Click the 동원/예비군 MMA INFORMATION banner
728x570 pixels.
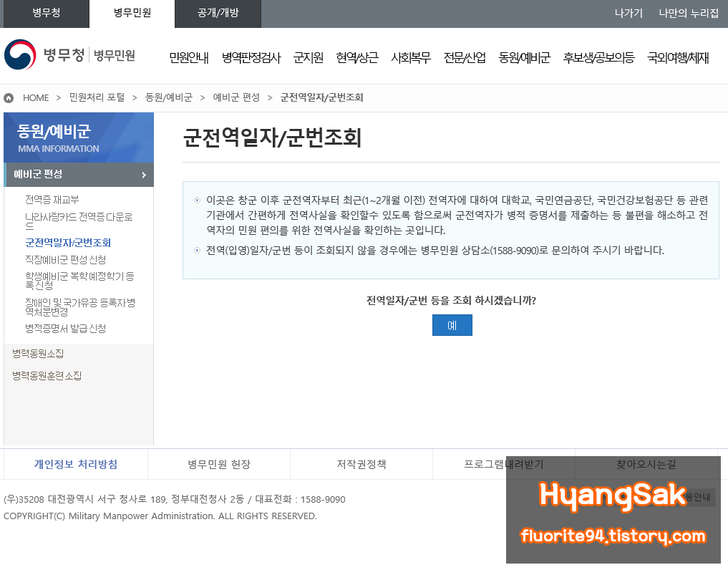click(79, 137)
